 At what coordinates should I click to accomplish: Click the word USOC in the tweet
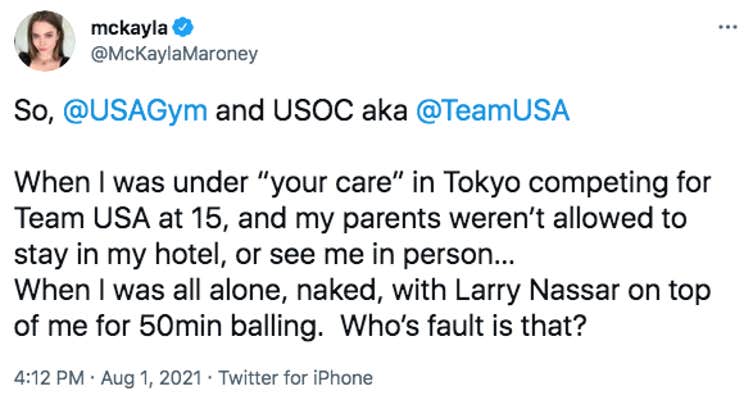(x=304, y=111)
